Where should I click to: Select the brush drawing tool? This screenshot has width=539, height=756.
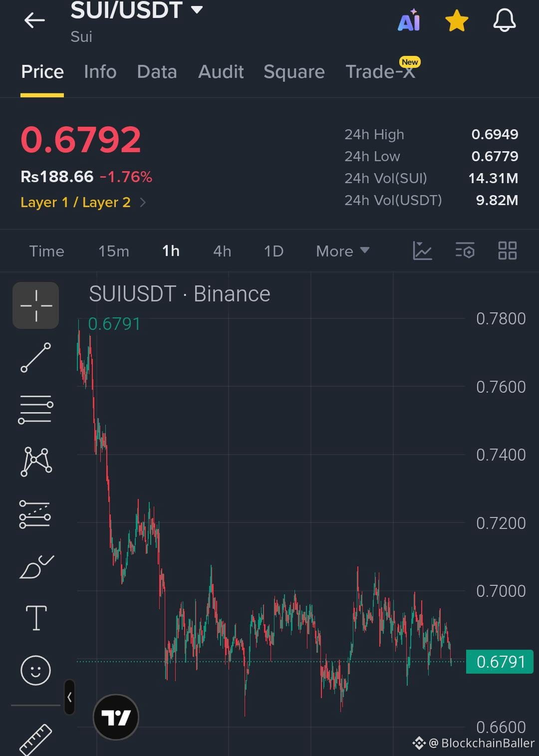[x=36, y=567]
